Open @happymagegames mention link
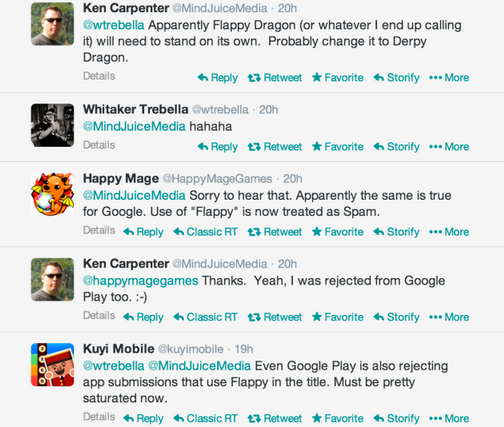504x427 pixels. click(140, 281)
